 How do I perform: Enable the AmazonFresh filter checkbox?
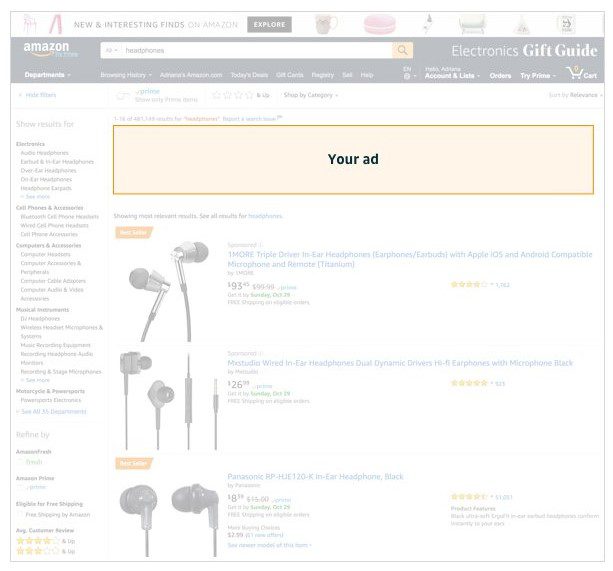[19, 462]
